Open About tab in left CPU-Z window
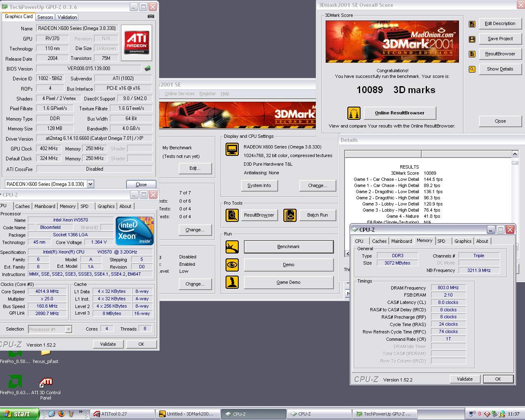 tap(126, 206)
